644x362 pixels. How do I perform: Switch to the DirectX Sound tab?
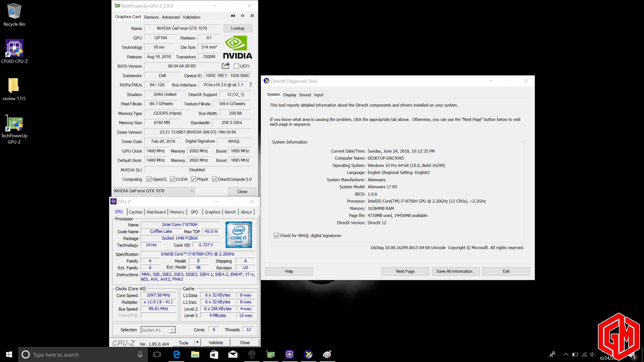pos(305,95)
